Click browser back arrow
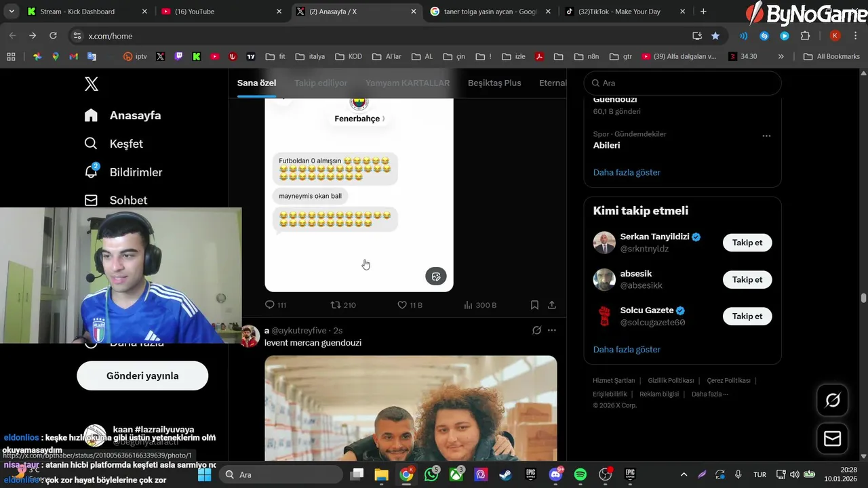The width and height of the screenshot is (868, 488). point(12,35)
